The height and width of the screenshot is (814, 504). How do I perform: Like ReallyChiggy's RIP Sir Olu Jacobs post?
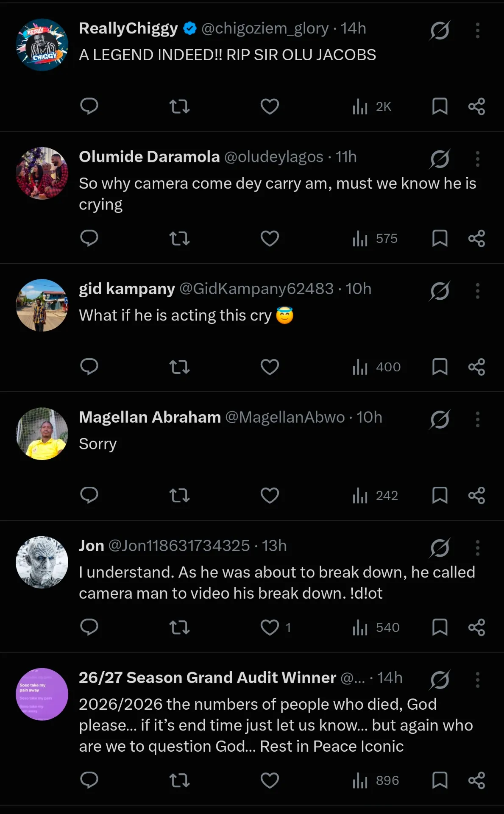[x=270, y=106]
